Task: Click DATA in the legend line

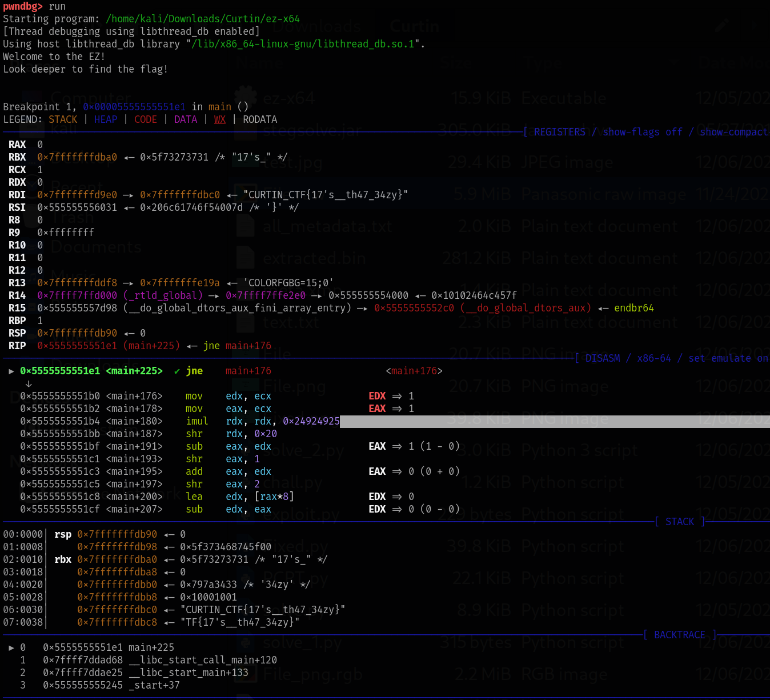Action: [x=186, y=119]
